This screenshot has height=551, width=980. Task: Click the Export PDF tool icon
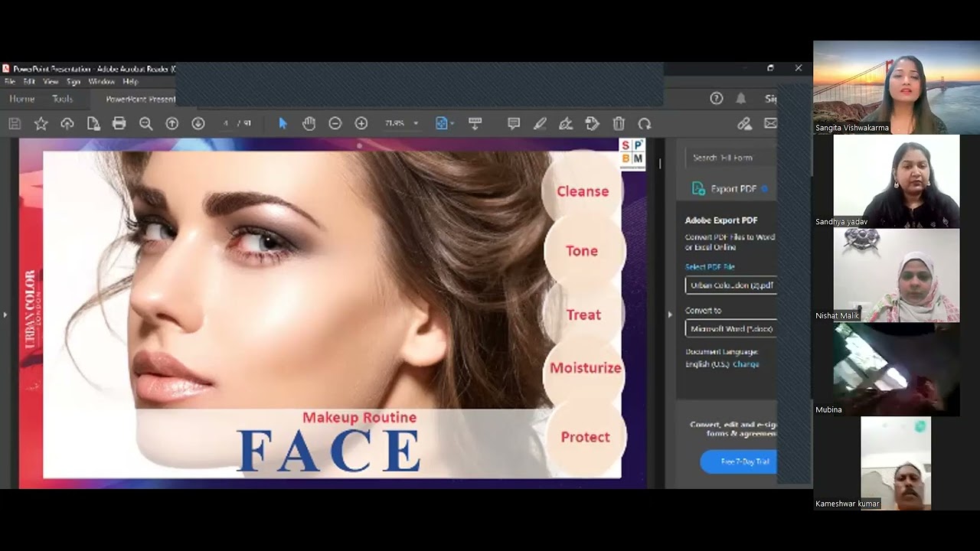click(698, 188)
